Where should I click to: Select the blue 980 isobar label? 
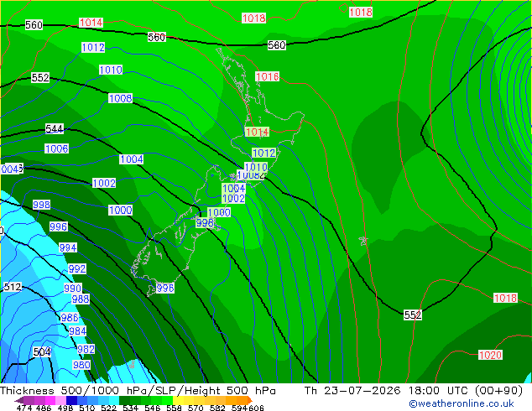point(81,365)
